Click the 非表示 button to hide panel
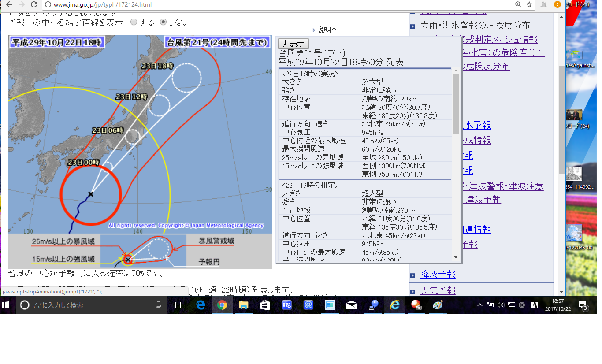The width and height of the screenshot is (602, 364). point(294,44)
